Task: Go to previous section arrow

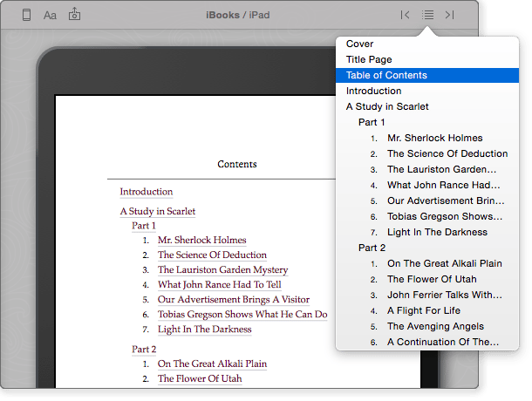Action: point(405,15)
